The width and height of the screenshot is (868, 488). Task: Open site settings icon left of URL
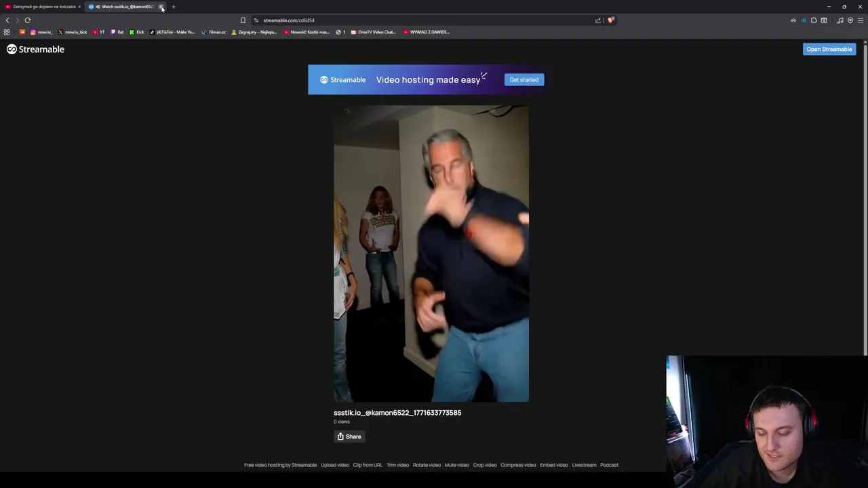click(x=256, y=20)
